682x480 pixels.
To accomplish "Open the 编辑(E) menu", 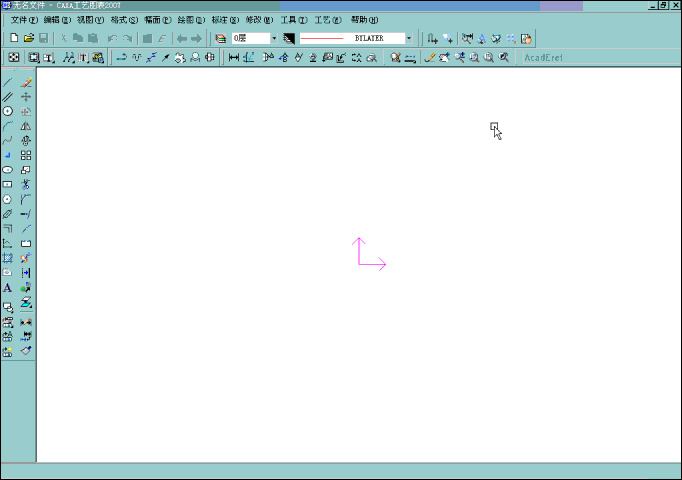I will pyautogui.click(x=57, y=20).
